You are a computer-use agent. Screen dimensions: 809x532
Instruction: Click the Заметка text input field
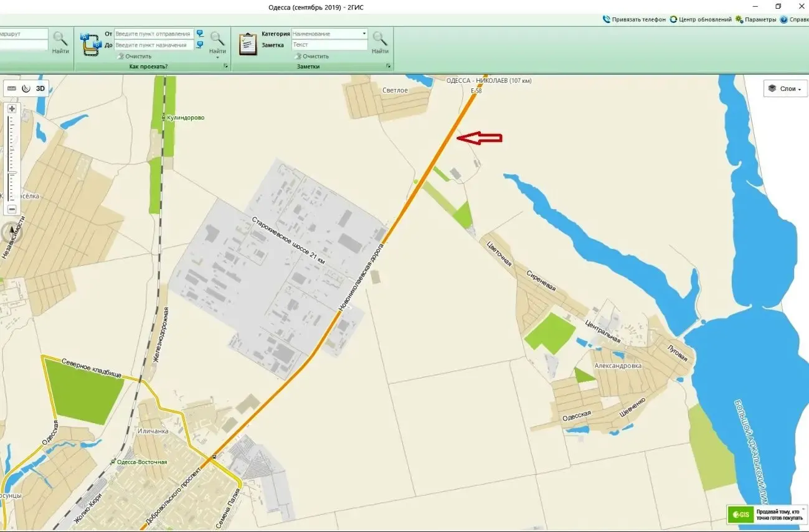[329, 45]
